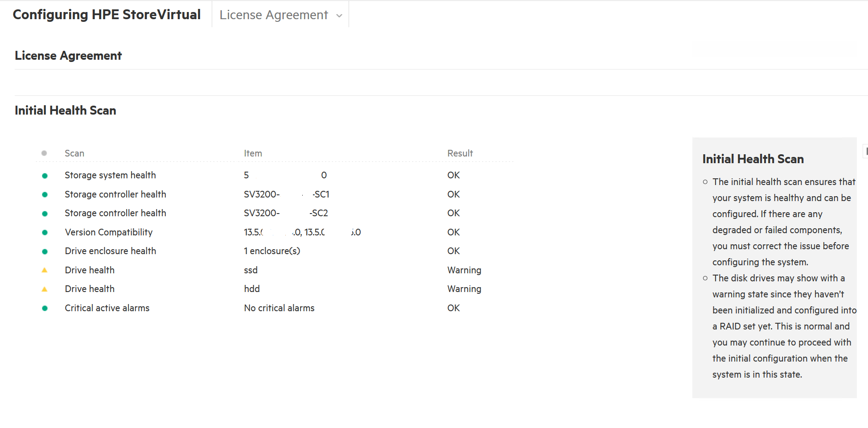Click the OK result for Drive enclosure health

(453, 251)
